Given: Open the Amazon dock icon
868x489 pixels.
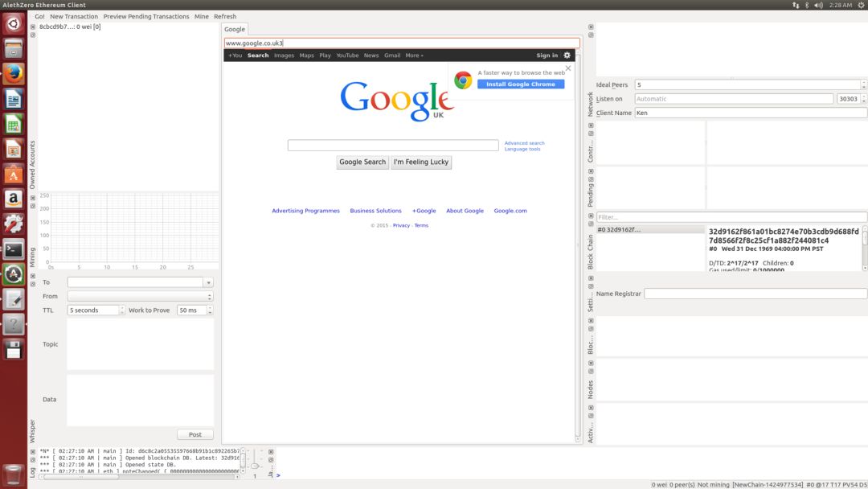Looking at the screenshot, I should 14,199.
